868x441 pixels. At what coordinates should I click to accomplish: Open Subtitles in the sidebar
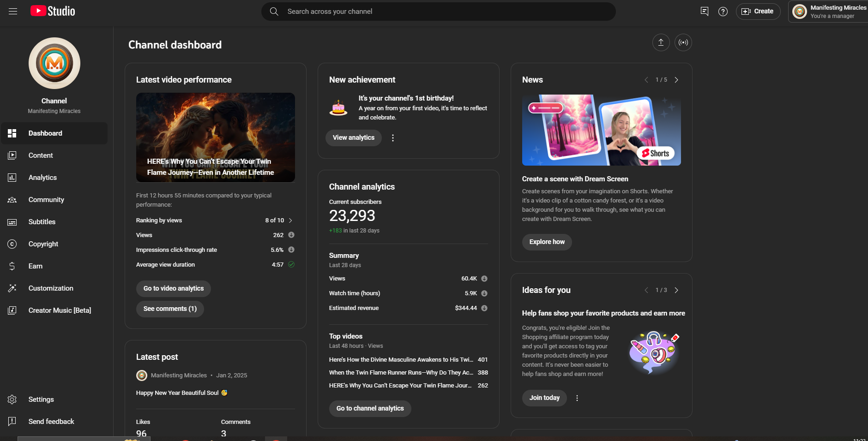pyautogui.click(x=54, y=222)
